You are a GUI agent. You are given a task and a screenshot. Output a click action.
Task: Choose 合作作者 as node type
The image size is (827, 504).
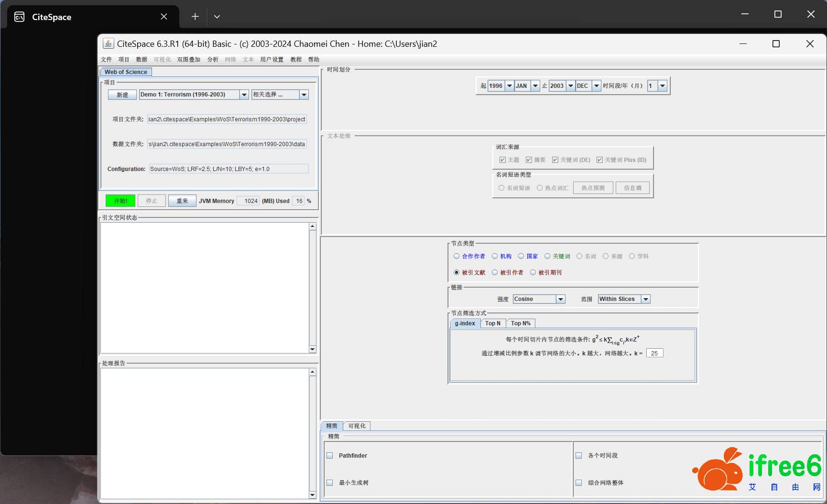[x=457, y=257]
